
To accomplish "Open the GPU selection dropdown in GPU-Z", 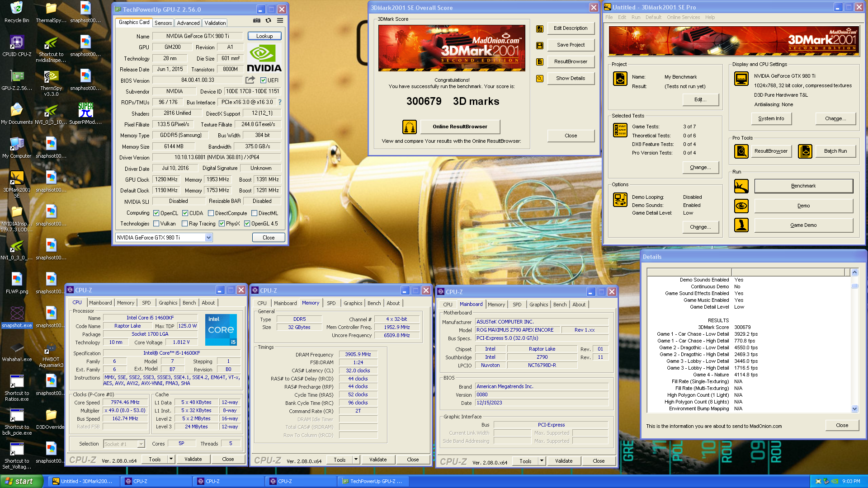I will (208, 238).
